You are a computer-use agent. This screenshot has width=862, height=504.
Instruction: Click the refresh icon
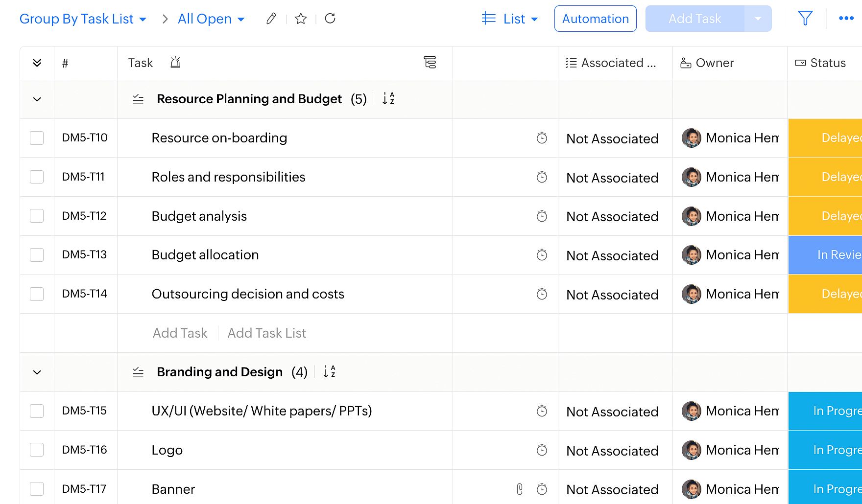tap(330, 19)
